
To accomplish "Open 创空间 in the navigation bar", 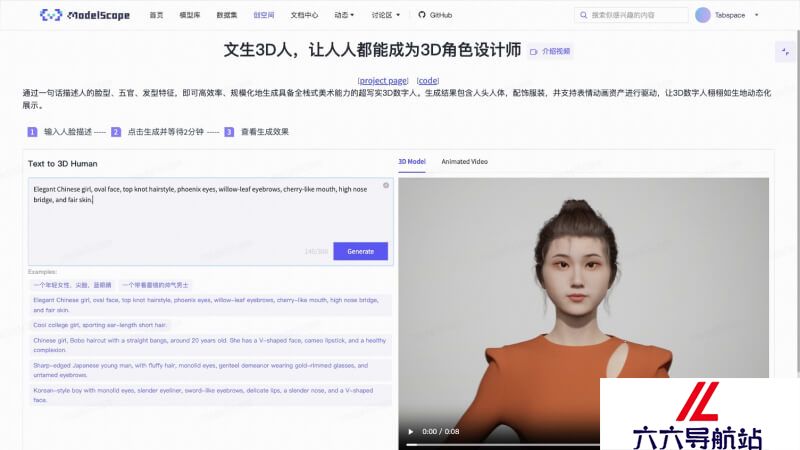I will pyautogui.click(x=264, y=15).
